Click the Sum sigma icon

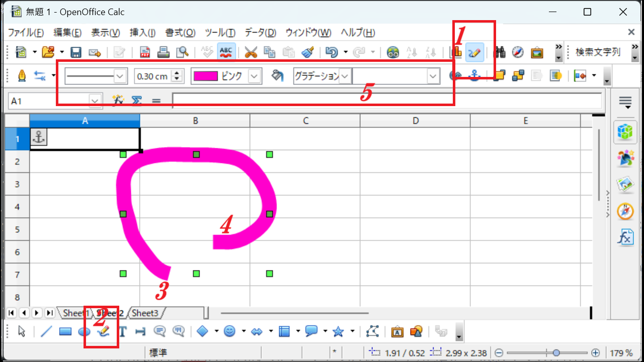click(x=136, y=101)
